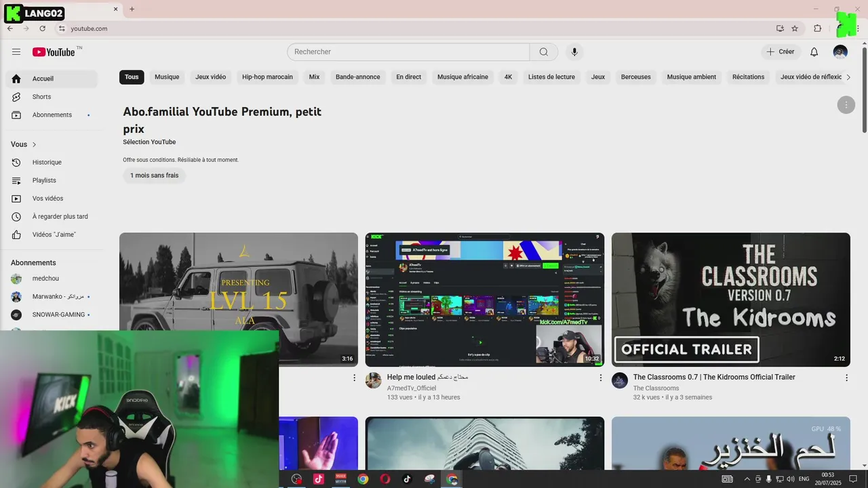Go back with the browser back arrow
The height and width of the screenshot is (488, 868).
click(10, 28)
